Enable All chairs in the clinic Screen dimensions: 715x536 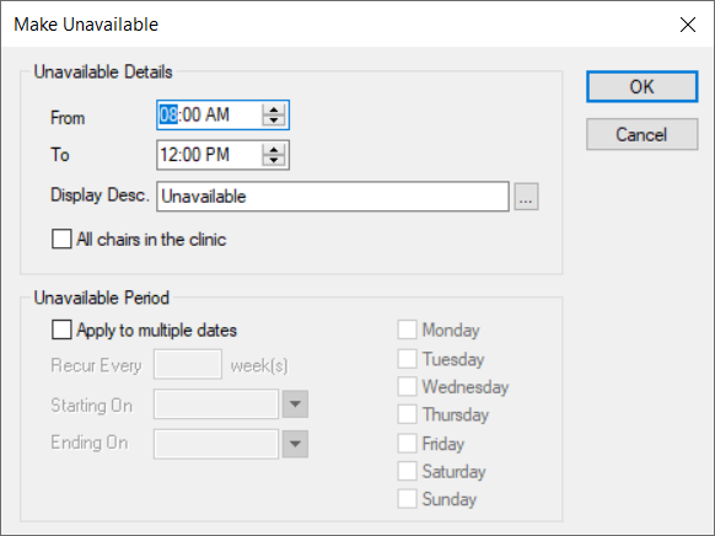pyautogui.click(x=62, y=240)
